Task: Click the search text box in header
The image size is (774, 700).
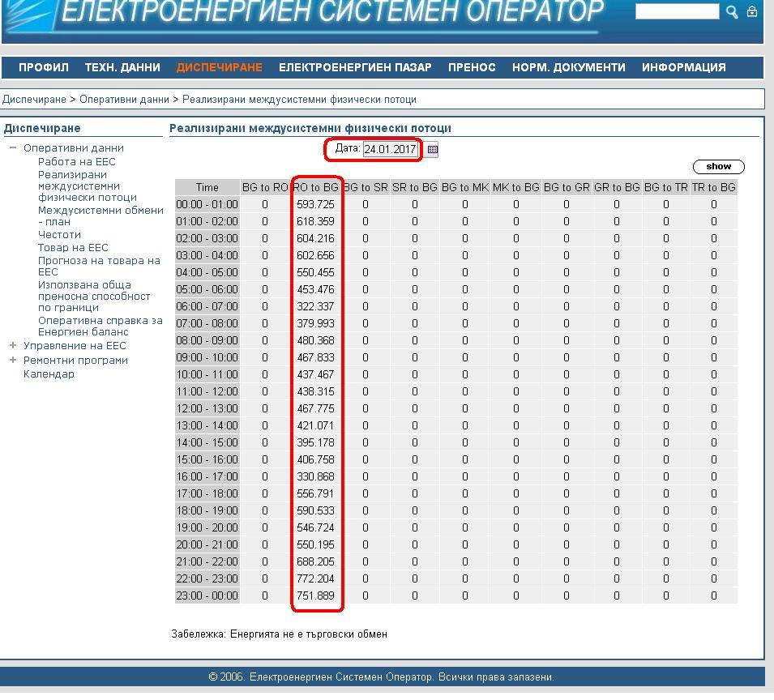Action: [x=677, y=11]
